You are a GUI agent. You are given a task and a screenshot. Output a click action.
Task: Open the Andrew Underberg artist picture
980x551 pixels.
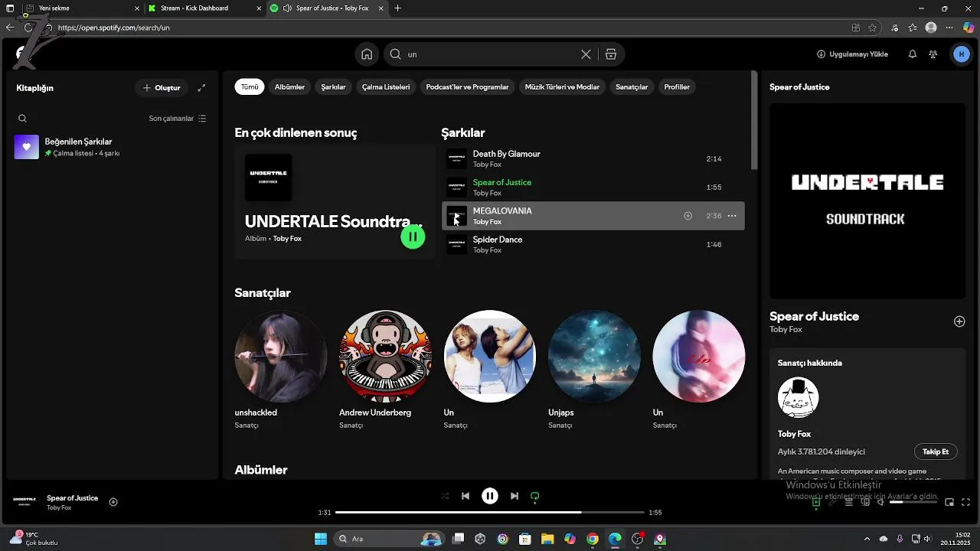[385, 356]
